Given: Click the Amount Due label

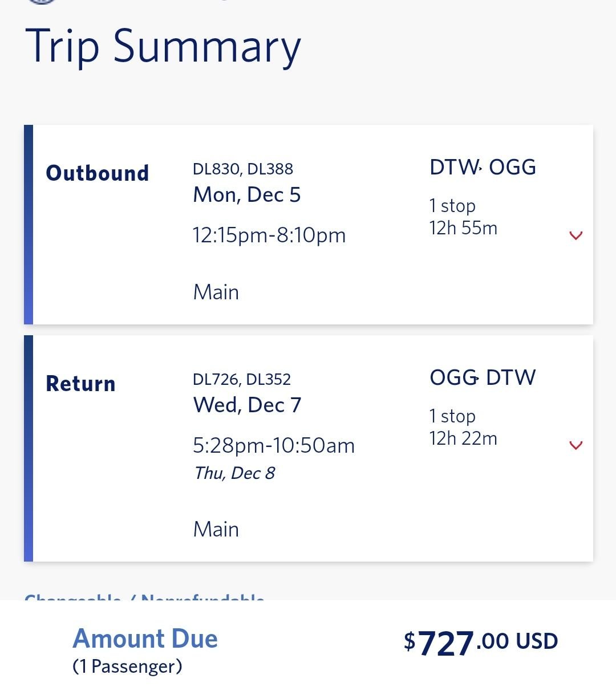Looking at the screenshot, I should coord(145,639).
